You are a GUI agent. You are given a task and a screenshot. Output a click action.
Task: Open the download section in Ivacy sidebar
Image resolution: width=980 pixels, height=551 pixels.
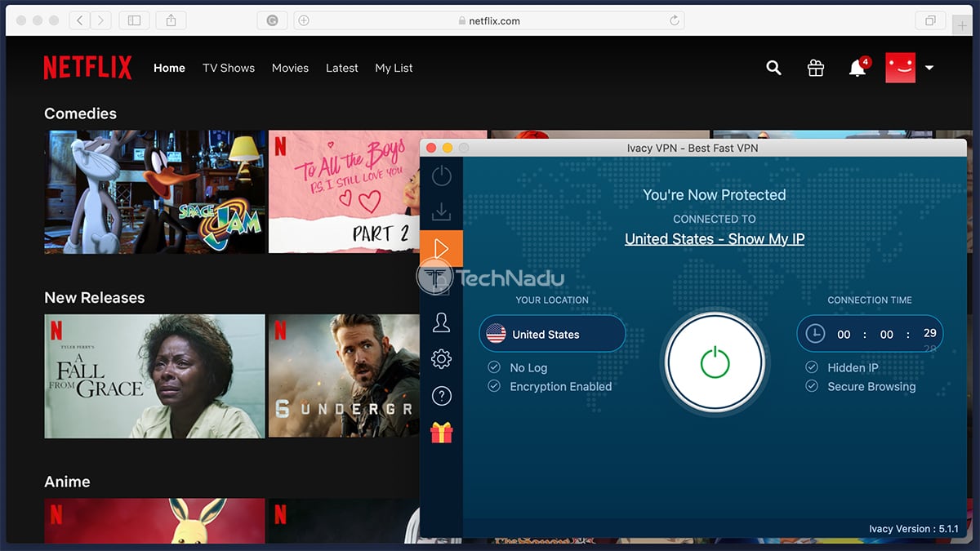(441, 212)
